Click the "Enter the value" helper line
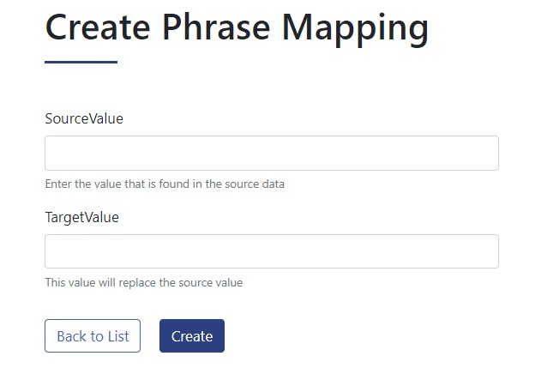Screen dimensions: 553x392 [165, 184]
